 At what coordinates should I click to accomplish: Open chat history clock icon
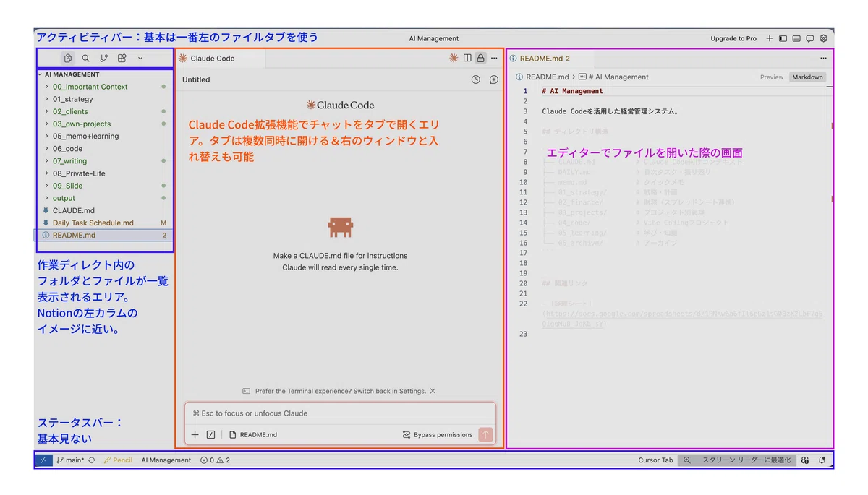[x=475, y=79]
